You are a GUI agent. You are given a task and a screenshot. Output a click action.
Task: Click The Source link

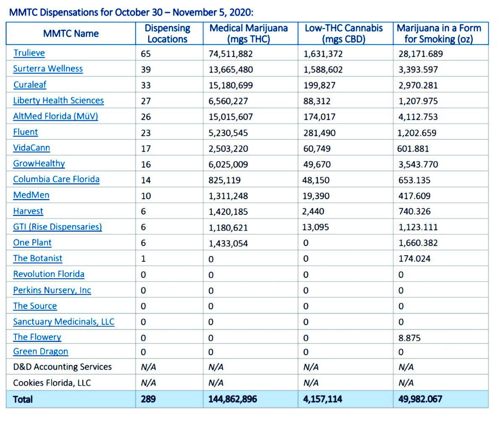[x=35, y=306]
